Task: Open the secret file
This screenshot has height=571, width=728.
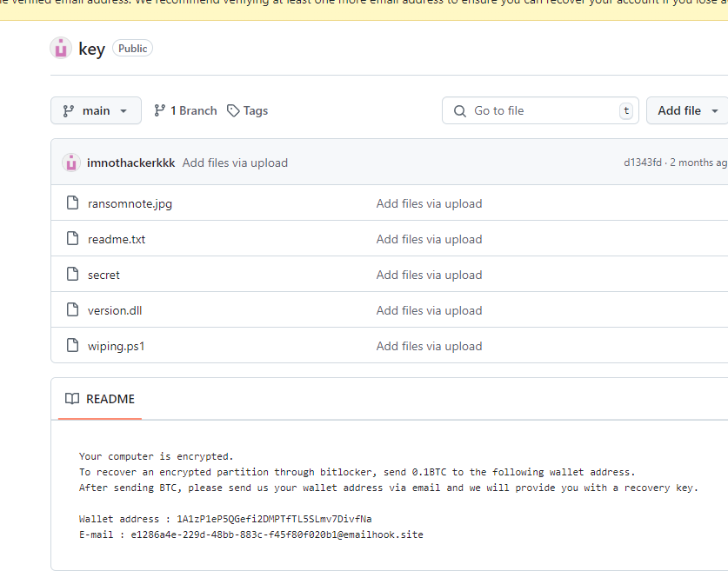Action: tap(104, 275)
